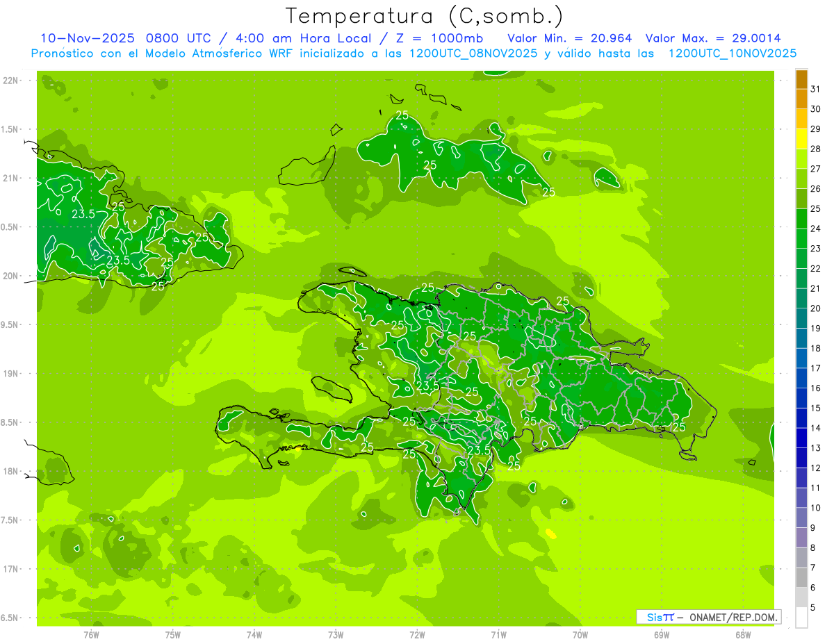Click the legend value 20
Screen dimensions: 834x644
[x=816, y=308]
